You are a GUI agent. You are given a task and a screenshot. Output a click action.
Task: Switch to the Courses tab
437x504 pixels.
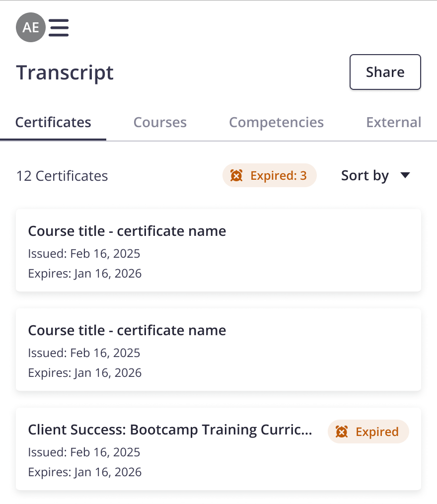coord(160,123)
